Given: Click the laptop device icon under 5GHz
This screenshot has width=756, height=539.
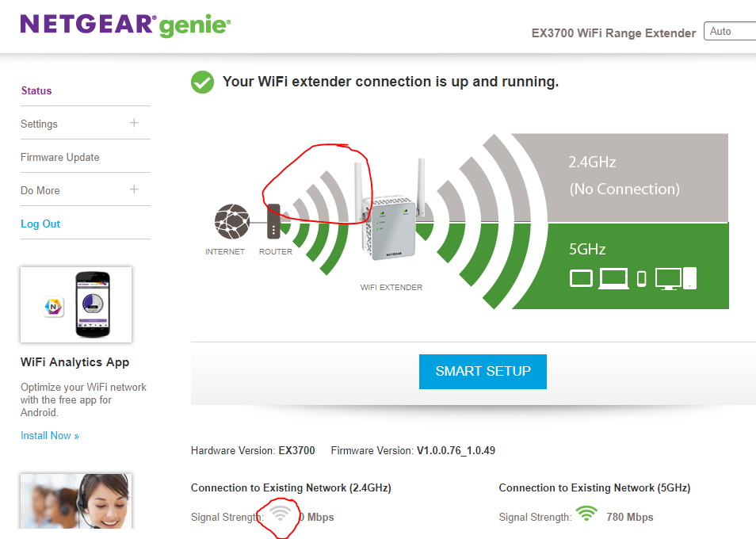Looking at the screenshot, I should 614,279.
